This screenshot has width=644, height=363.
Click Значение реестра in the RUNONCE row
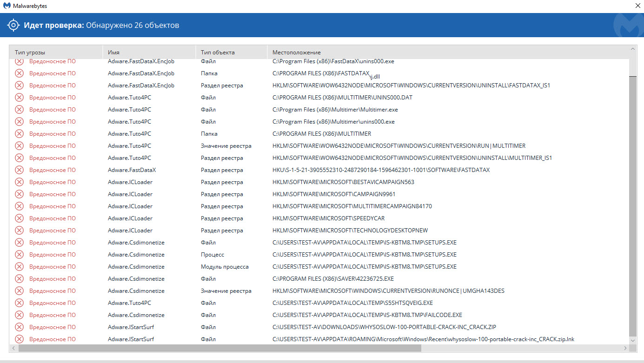226,291
